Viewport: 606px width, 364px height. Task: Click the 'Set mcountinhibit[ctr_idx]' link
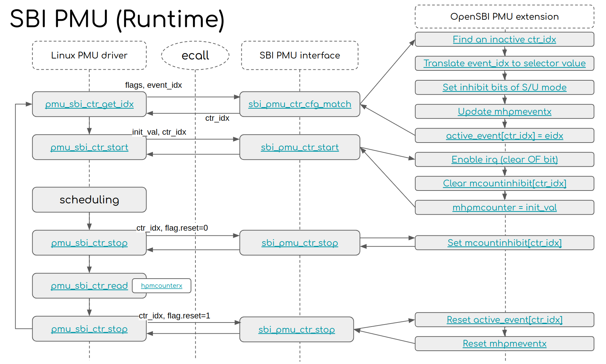504,243
